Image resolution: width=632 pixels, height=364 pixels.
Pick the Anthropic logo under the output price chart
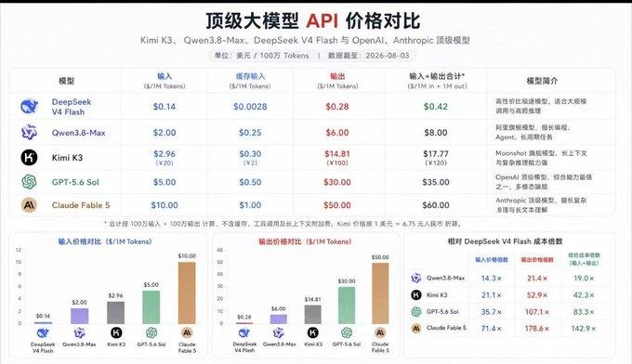[x=380, y=333]
